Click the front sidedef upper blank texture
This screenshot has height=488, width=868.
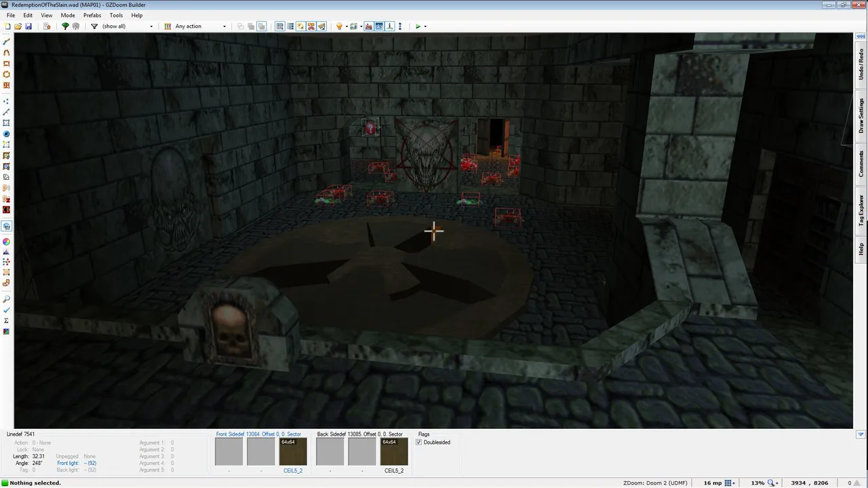pyautogui.click(x=229, y=451)
